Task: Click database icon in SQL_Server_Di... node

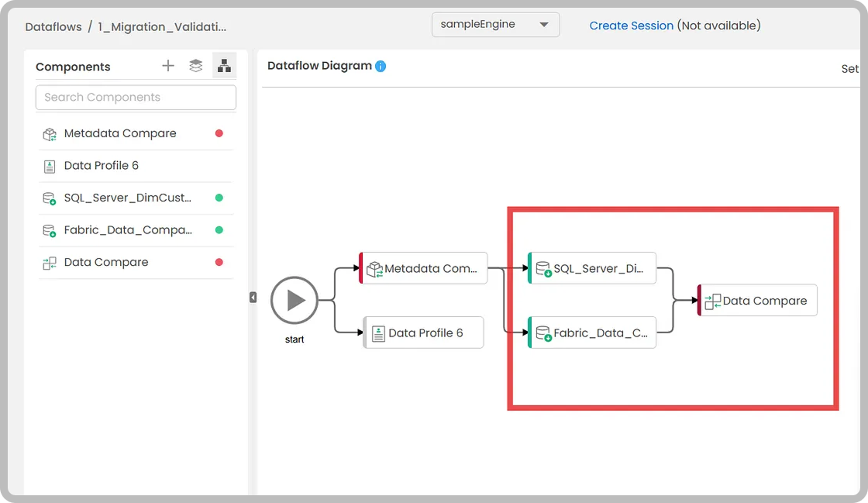Action: point(543,269)
